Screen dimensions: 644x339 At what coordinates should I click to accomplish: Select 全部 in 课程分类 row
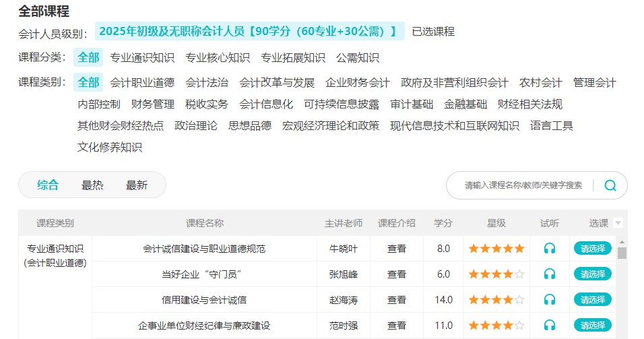pyautogui.click(x=88, y=57)
